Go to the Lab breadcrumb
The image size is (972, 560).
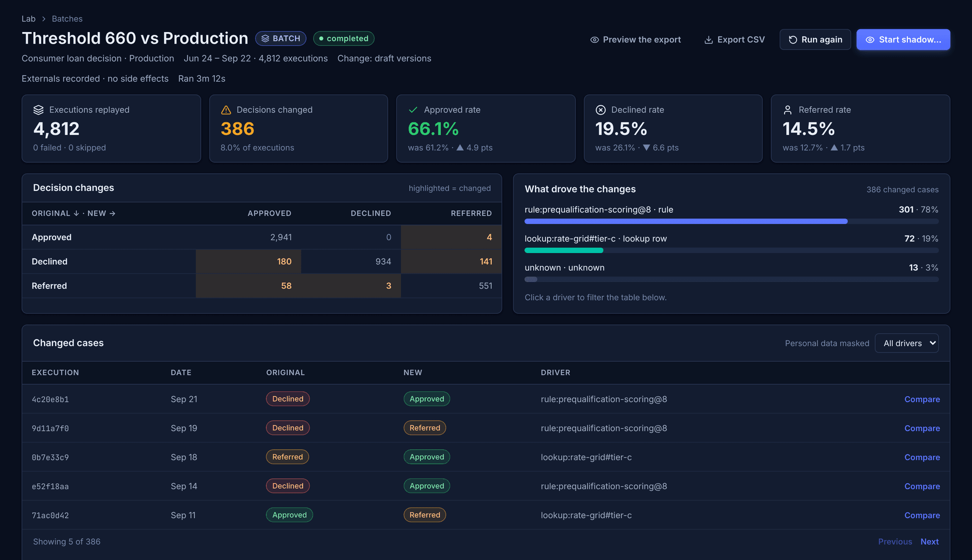click(x=28, y=19)
